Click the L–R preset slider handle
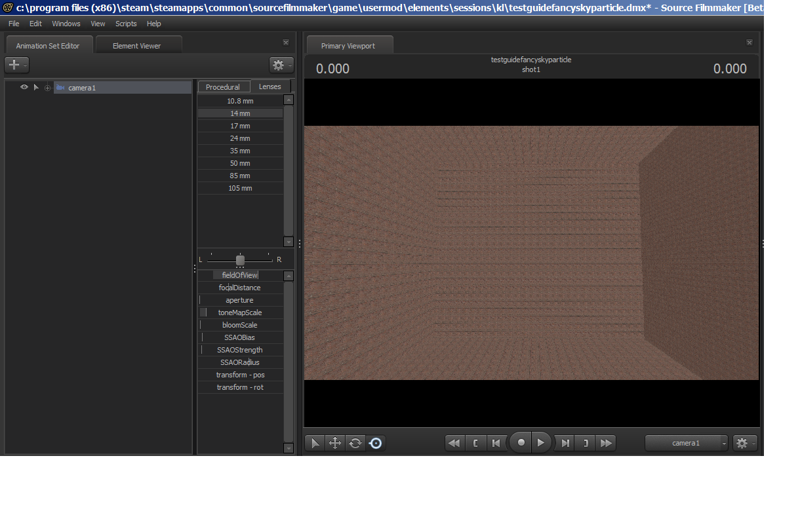The width and height of the screenshot is (800, 532). [240, 260]
